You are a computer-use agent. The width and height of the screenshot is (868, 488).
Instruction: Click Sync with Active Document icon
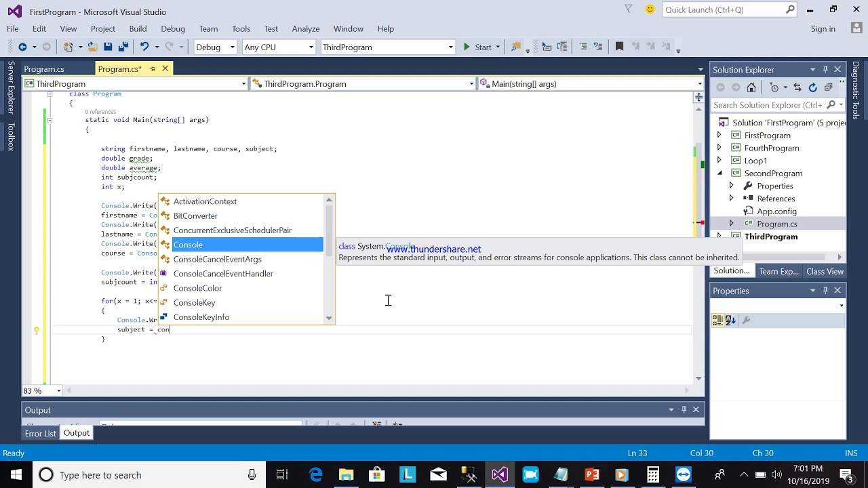(x=797, y=87)
